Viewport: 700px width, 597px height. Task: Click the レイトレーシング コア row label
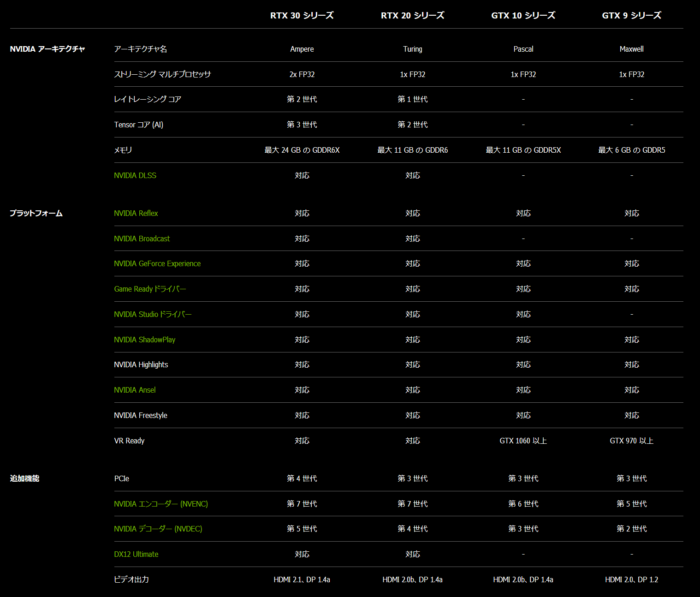(148, 99)
